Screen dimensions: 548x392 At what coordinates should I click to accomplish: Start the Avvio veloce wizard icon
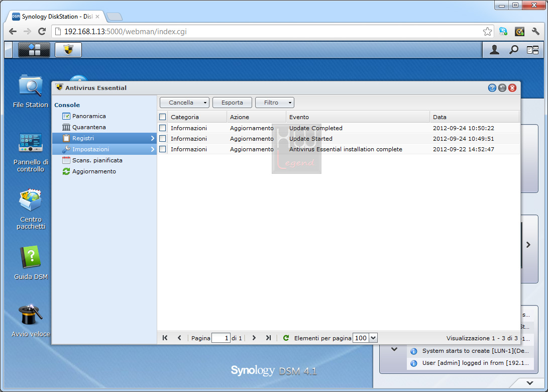click(31, 320)
